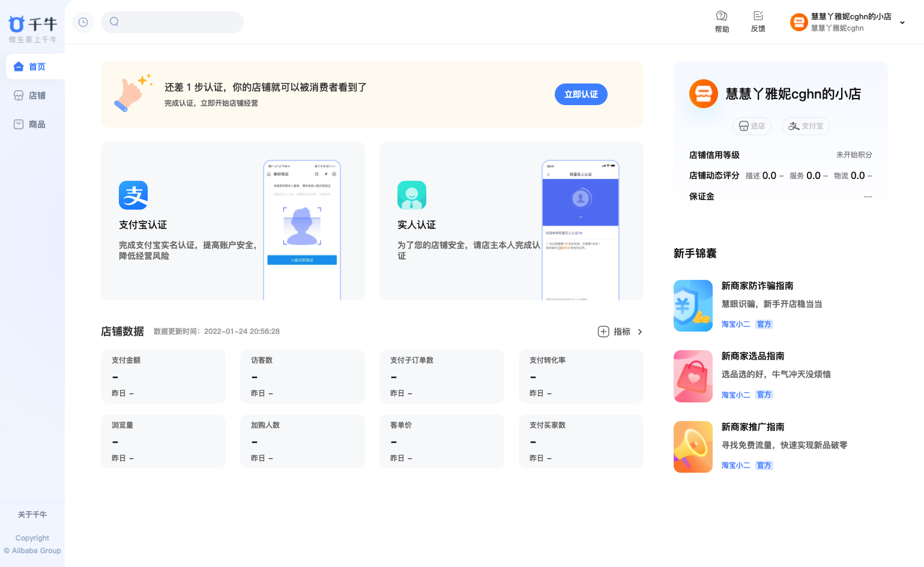Click the large shop avatar icon
This screenshot has height=567, width=924.
pos(704,94)
